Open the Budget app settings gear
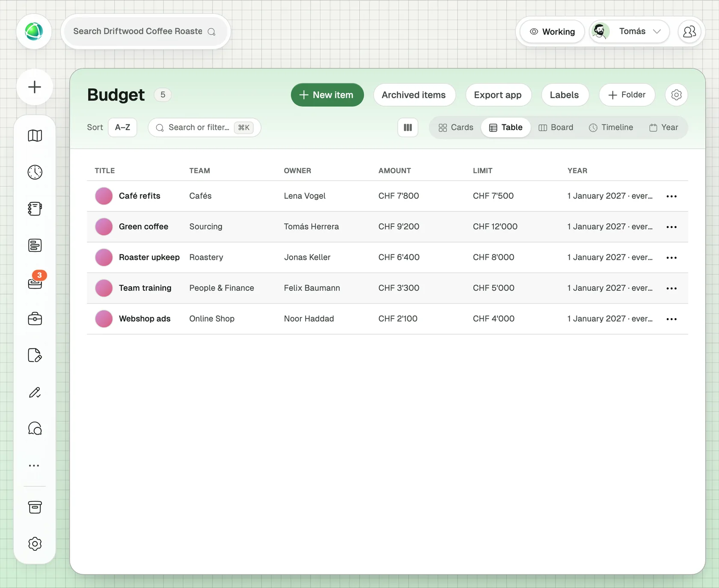The image size is (719, 588). pos(676,95)
